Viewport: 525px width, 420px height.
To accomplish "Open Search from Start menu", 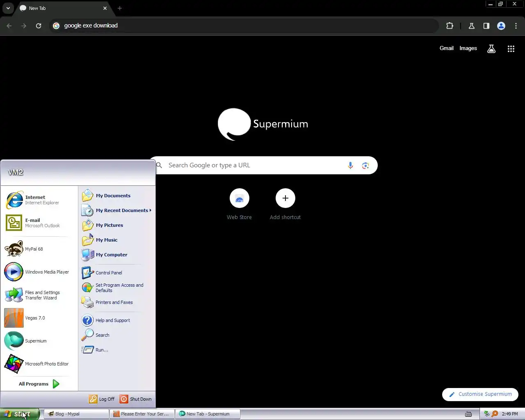I will (117, 335).
